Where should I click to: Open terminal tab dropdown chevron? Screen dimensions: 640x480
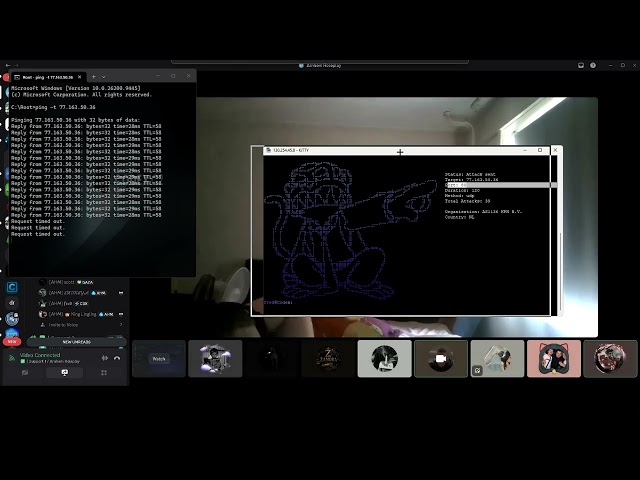pyautogui.click(x=104, y=76)
